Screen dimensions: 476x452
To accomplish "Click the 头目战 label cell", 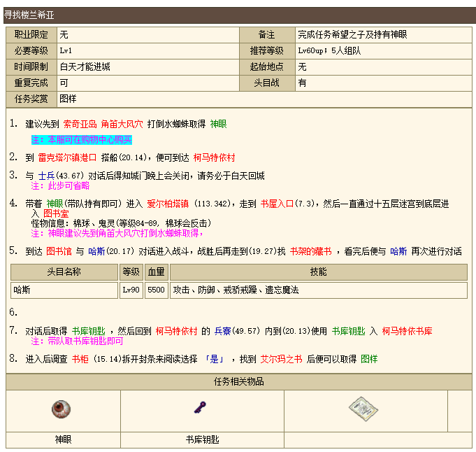I will click(267, 83).
